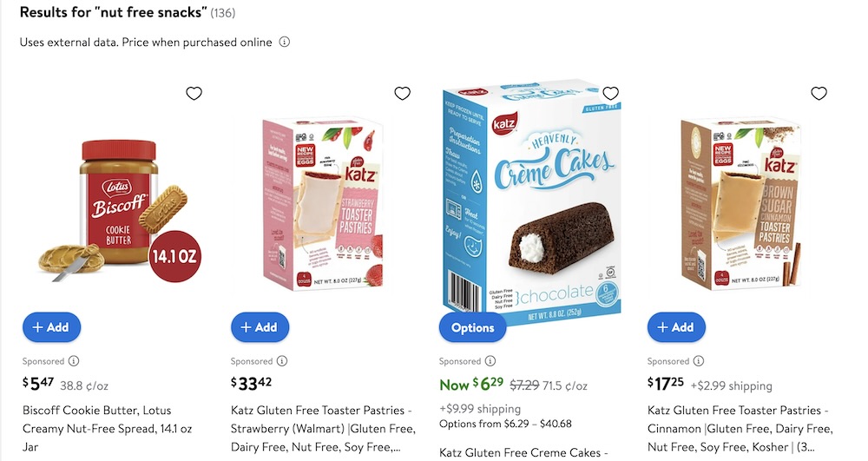Open Katz Cinnamon Toaster Pastries title link

[x=740, y=428]
